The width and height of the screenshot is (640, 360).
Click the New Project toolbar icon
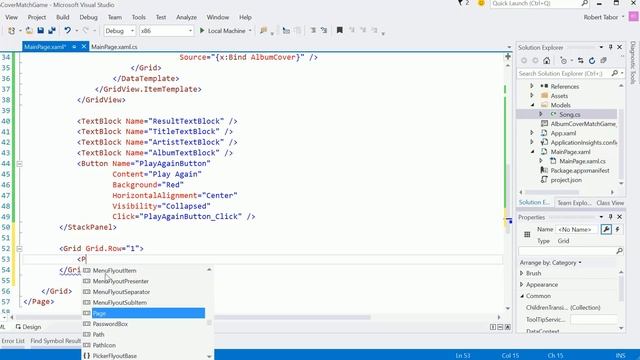pyautogui.click(x=11, y=31)
